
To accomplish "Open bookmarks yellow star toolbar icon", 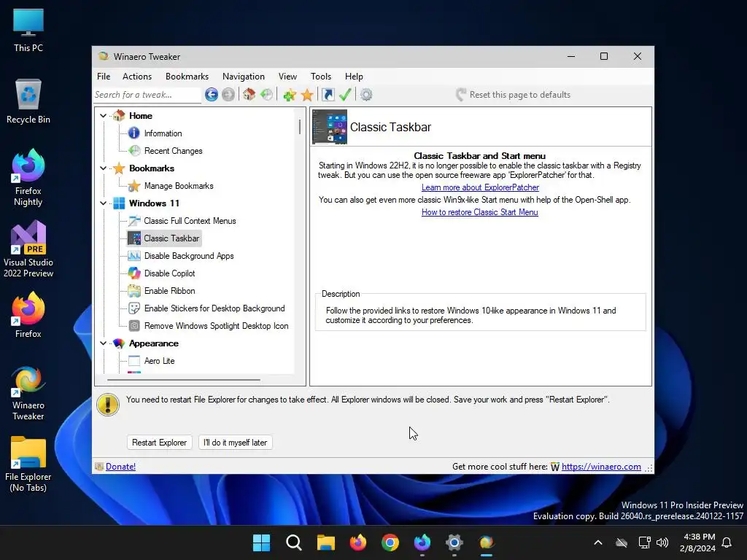I will 307,95.
